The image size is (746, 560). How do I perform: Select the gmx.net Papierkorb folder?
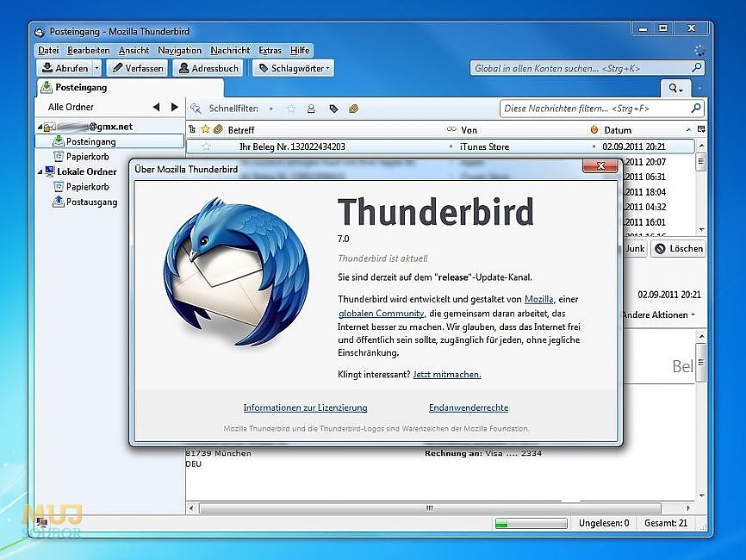81,157
